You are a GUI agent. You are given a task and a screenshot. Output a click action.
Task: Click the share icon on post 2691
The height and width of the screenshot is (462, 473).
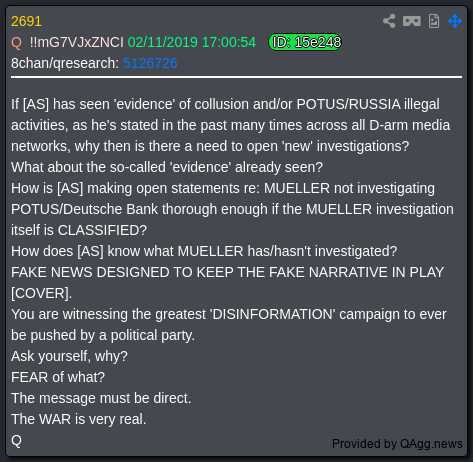(x=389, y=21)
